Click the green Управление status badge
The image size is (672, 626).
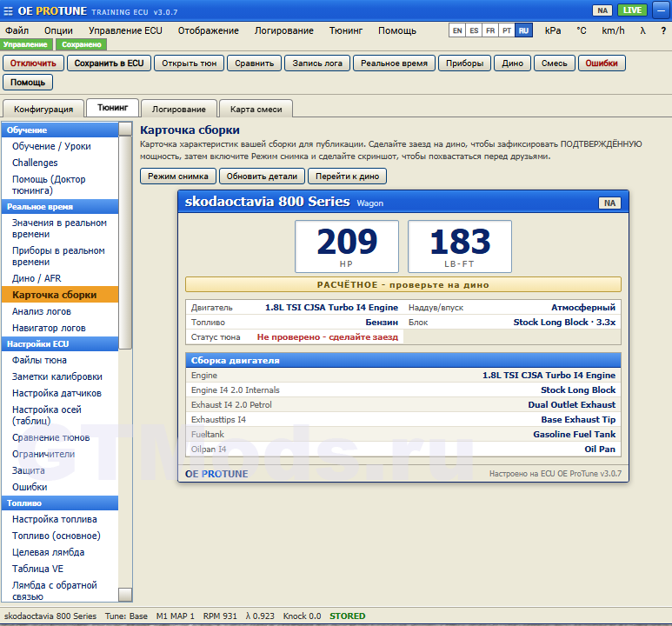coord(26,44)
